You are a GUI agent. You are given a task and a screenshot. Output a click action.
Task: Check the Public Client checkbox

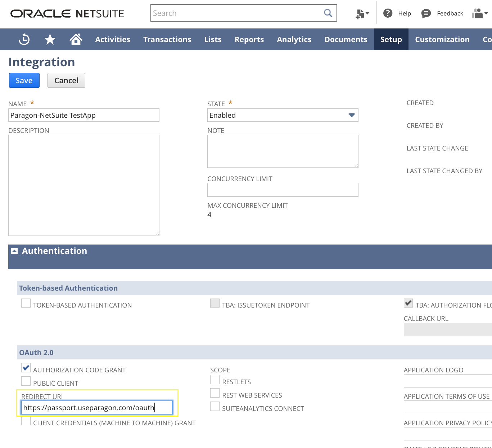pyautogui.click(x=26, y=381)
